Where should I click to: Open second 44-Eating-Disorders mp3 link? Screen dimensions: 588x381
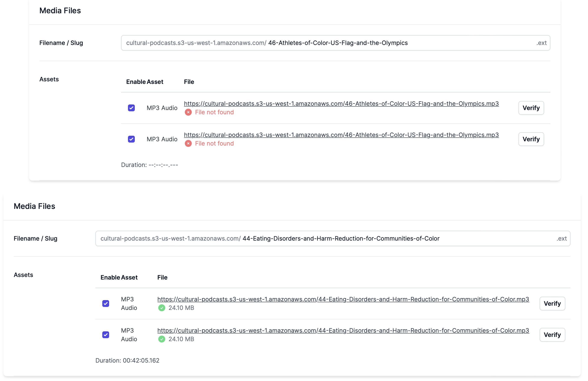coord(343,331)
